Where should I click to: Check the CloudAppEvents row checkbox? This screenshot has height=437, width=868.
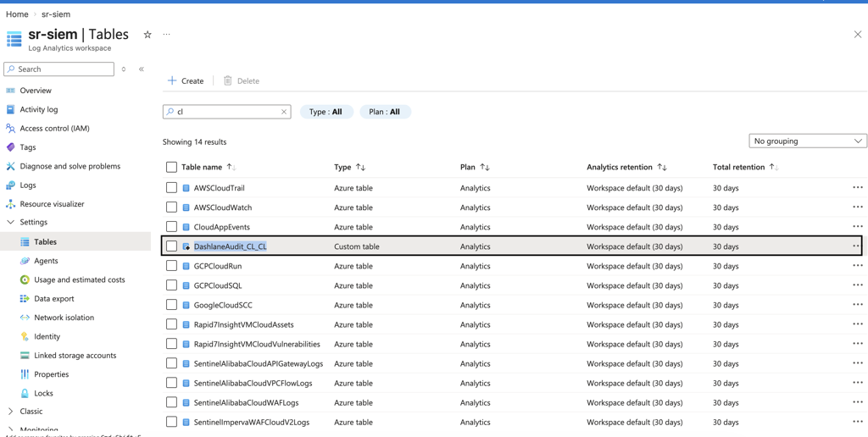coord(171,227)
